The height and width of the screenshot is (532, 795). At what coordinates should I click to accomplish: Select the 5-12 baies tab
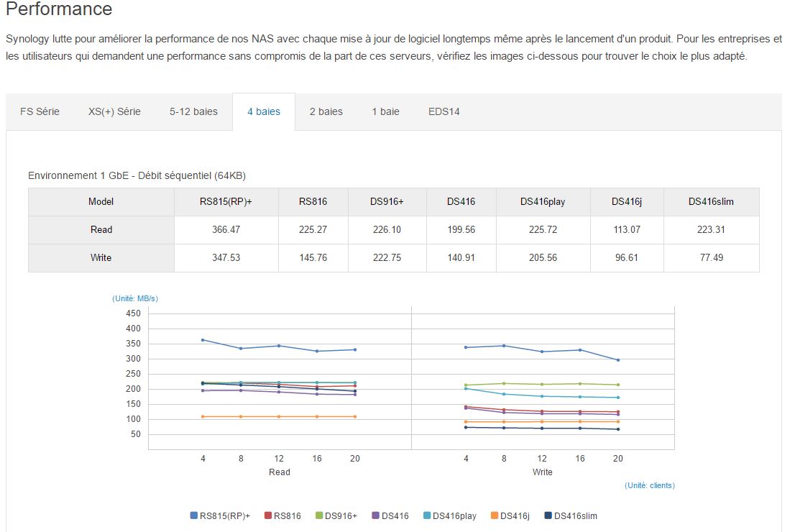193,111
